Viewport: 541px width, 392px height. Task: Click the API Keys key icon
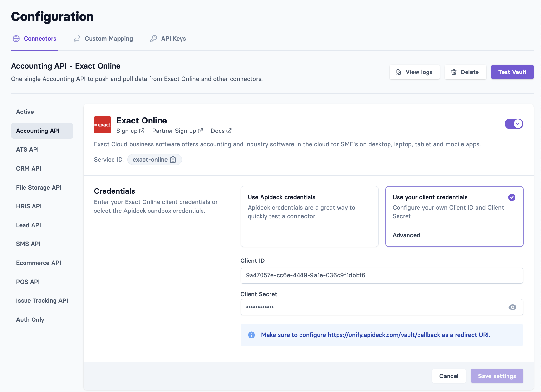click(153, 39)
